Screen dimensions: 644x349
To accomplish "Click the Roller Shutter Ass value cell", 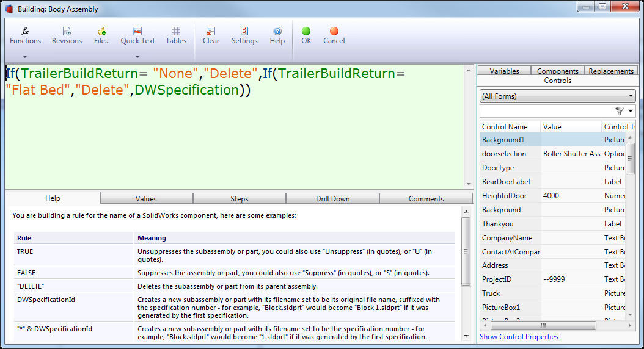I will click(x=571, y=153).
